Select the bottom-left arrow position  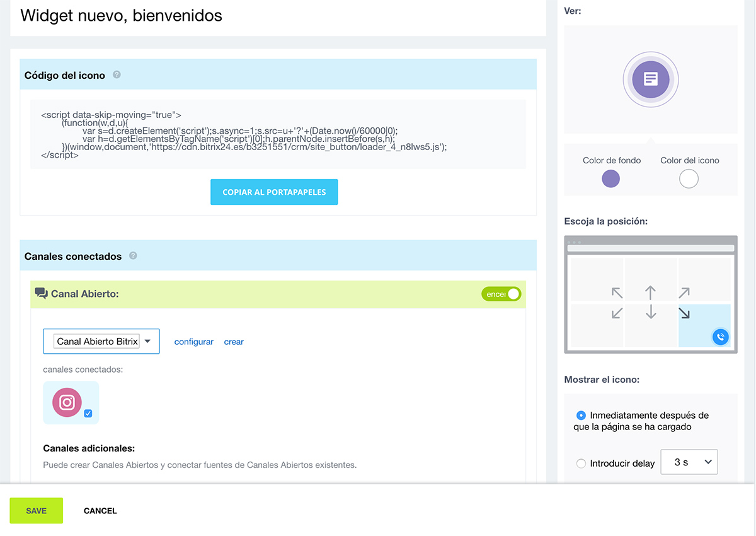(x=617, y=313)
